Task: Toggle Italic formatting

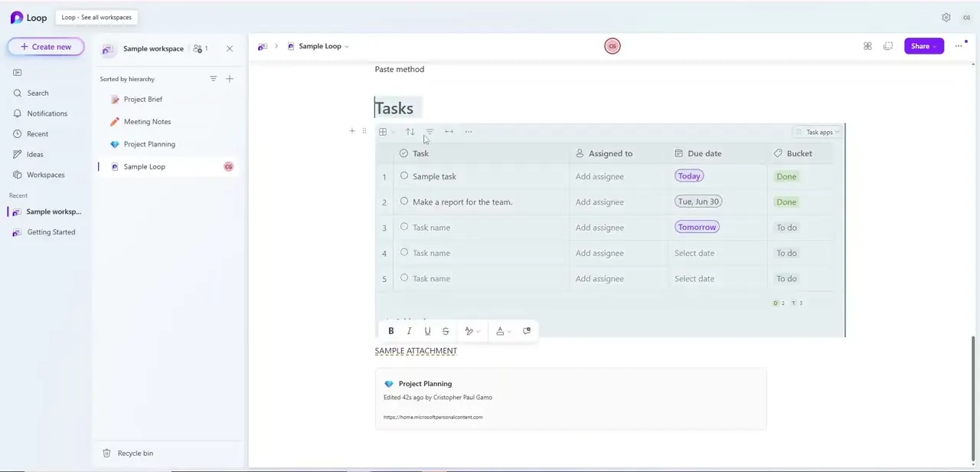Action: pyautogui.click(x=409, y=331)
